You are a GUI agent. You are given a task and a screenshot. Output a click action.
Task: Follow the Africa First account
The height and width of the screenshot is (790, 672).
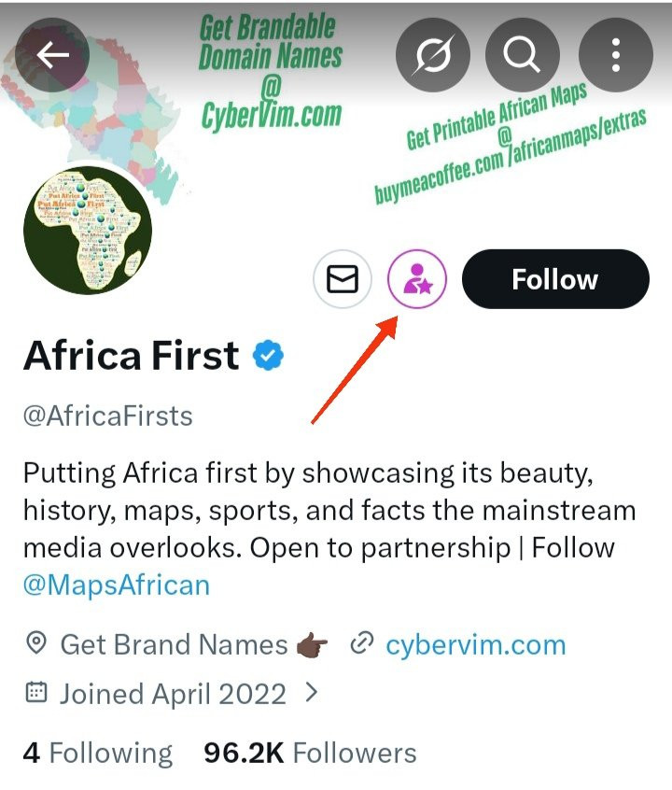coord(554,279)
